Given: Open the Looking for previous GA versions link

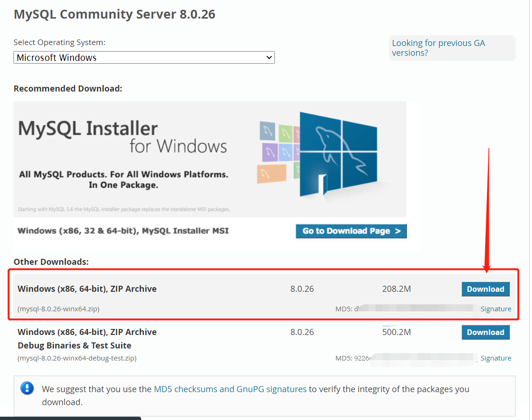Looking at the screenshot, I should (438, 48).
